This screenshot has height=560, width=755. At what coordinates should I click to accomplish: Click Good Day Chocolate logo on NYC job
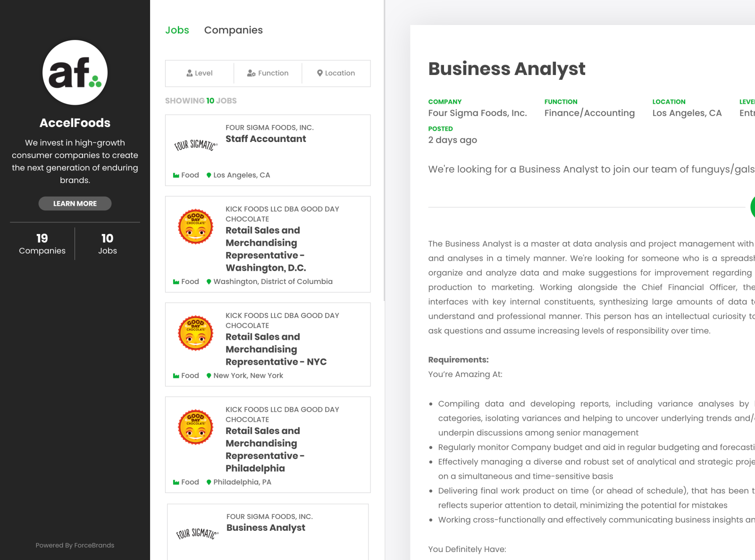(x=196, y=333)
